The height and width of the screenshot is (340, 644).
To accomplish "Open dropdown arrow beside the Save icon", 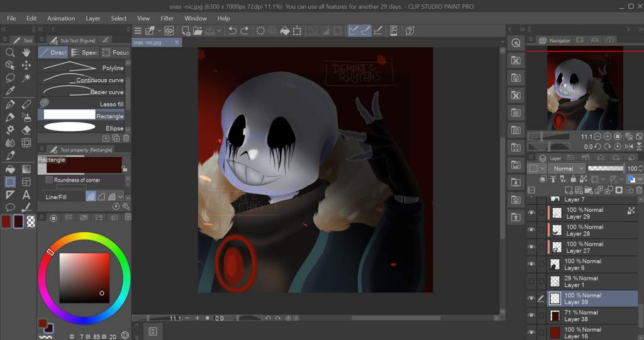I will (219, 31).
